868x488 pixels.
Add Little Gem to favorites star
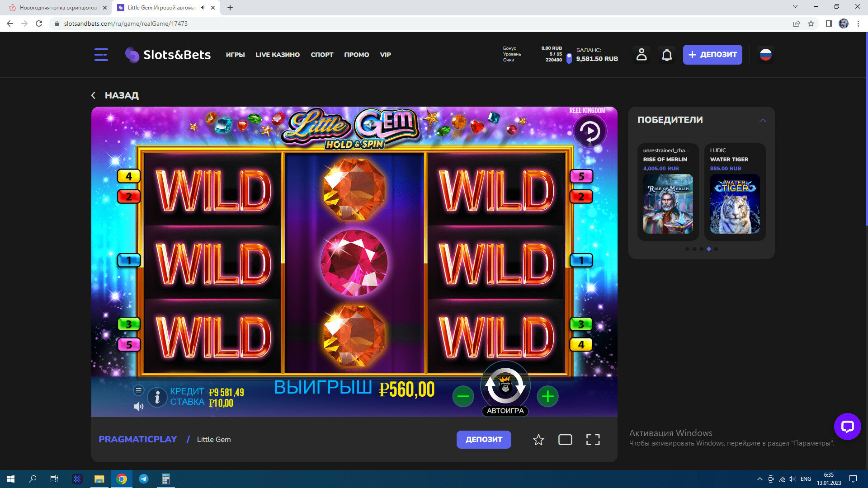(x=538, y=440)
